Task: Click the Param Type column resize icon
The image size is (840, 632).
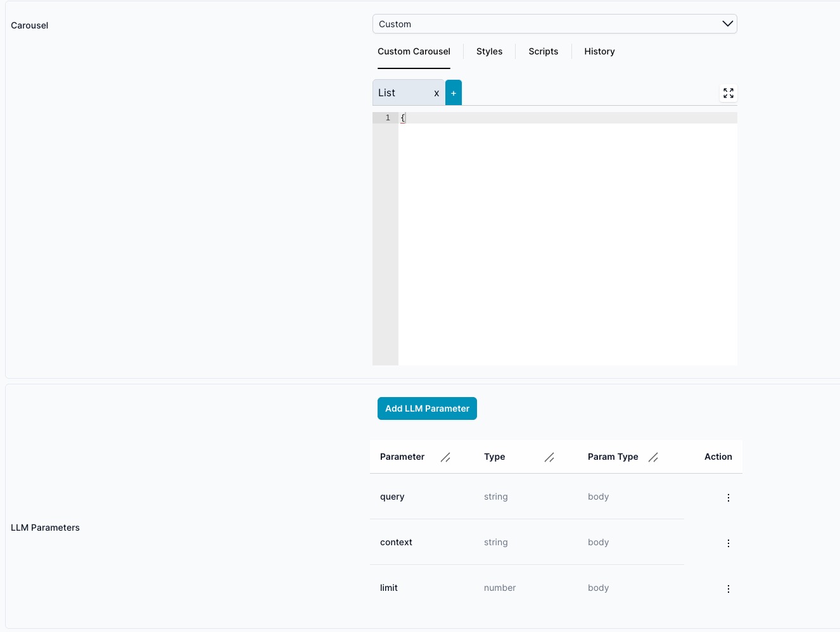Action: tap(653, 457)
